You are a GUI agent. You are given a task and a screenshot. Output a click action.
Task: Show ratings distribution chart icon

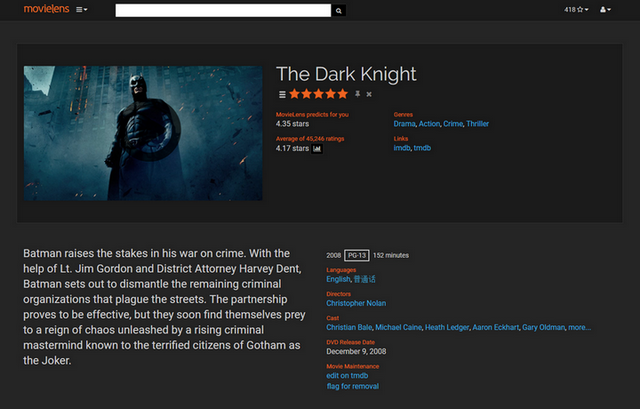tap(317, 149)
